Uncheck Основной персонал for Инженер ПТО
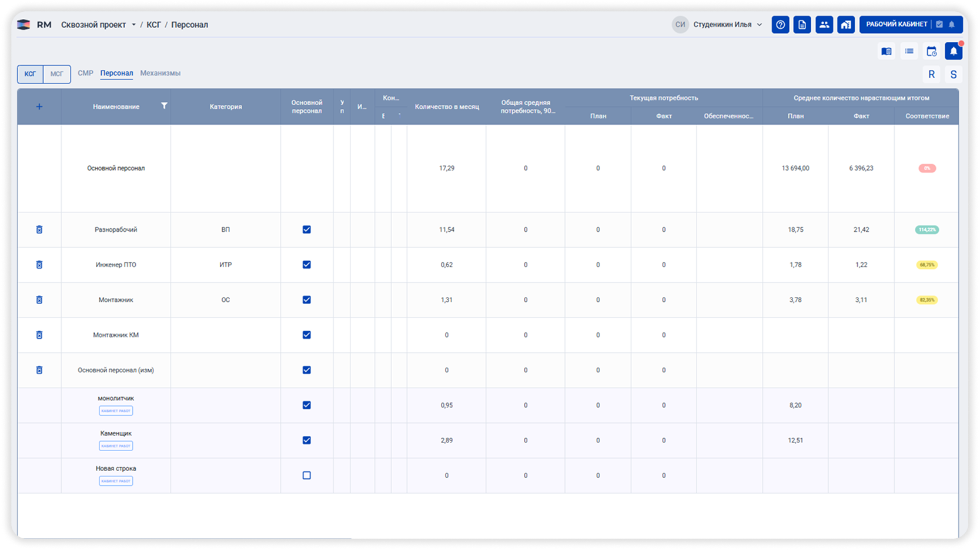980x550 pixels. click(x=306, y=265)
